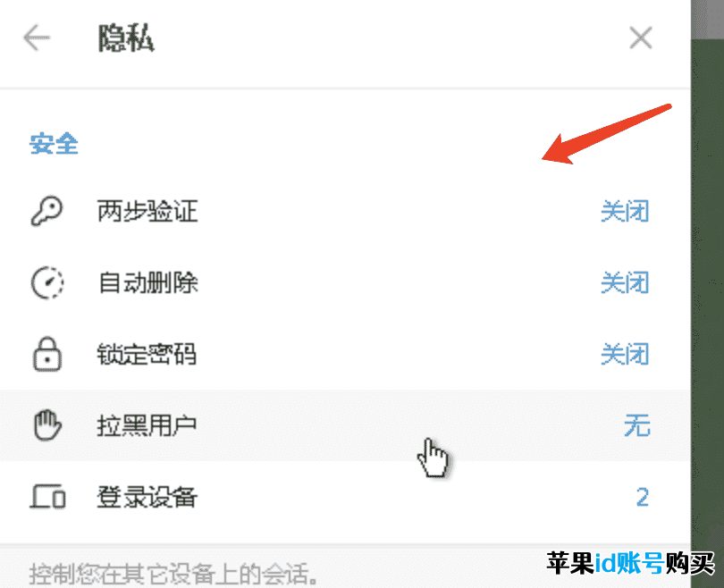
Task: Click the padlock icon for 锁定密码
Action: pyautogui.click(x=47, y=354)
